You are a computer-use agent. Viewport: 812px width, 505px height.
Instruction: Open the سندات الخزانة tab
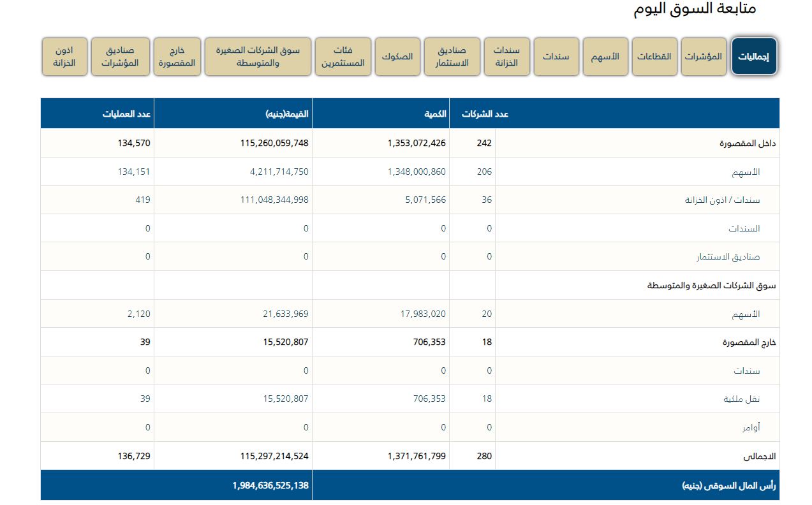(506, 57)
